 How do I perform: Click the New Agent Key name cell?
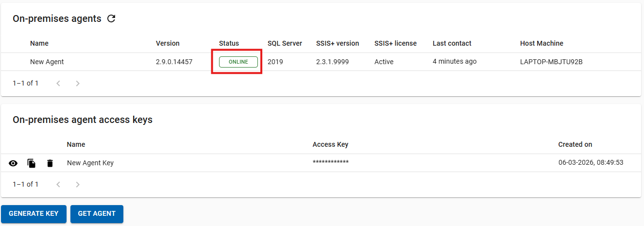coord(90,163)
